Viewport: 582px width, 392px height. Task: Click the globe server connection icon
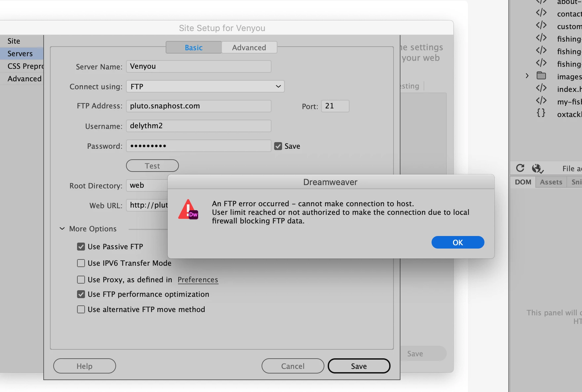[538, 169]
